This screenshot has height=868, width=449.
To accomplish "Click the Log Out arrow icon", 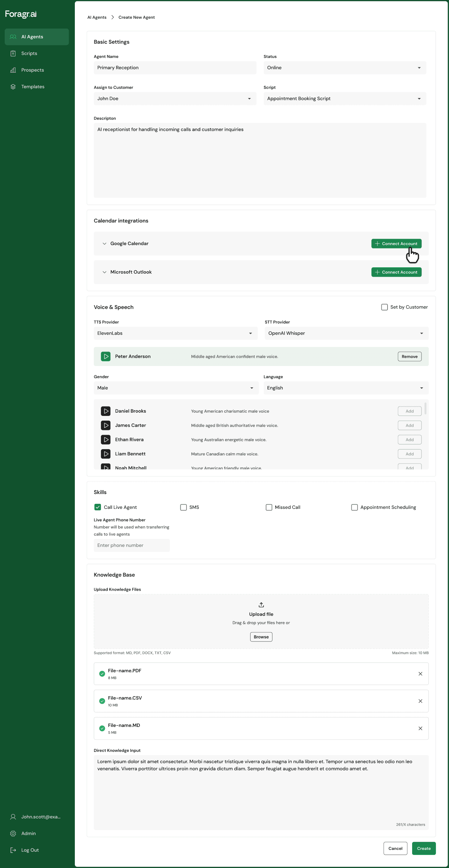I will point(13,850).
